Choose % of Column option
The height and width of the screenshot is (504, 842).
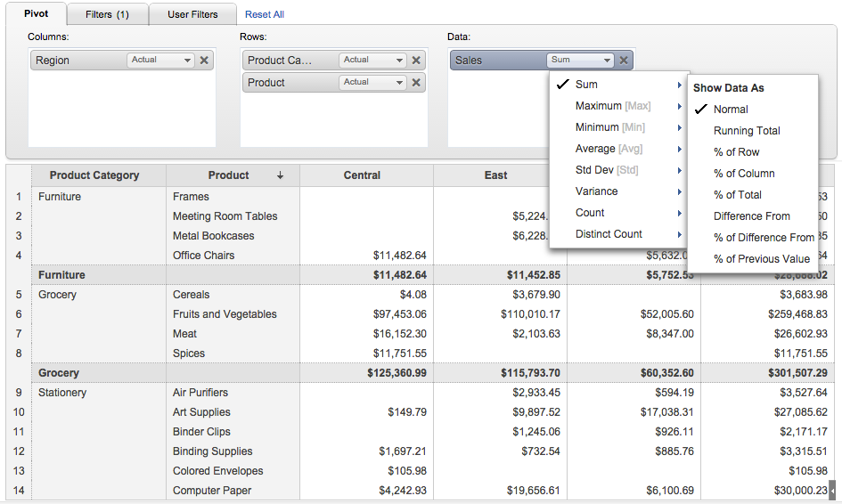pyautogui.click(x=744, y=174)
